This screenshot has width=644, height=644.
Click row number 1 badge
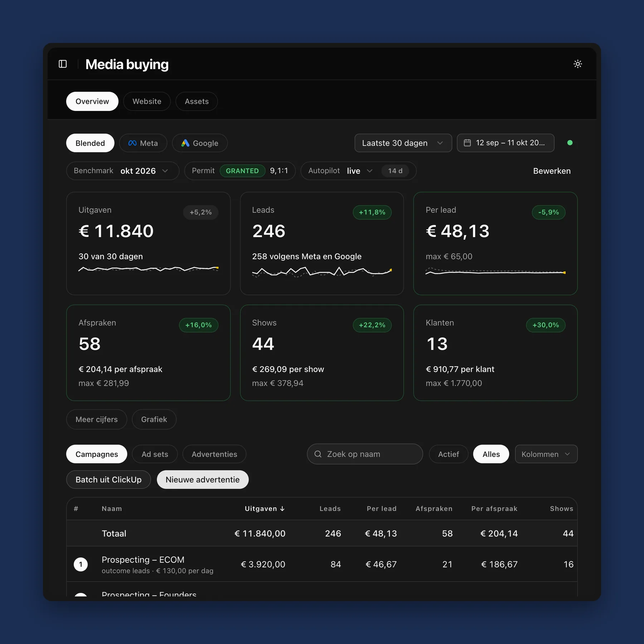(x=81, y=564)
